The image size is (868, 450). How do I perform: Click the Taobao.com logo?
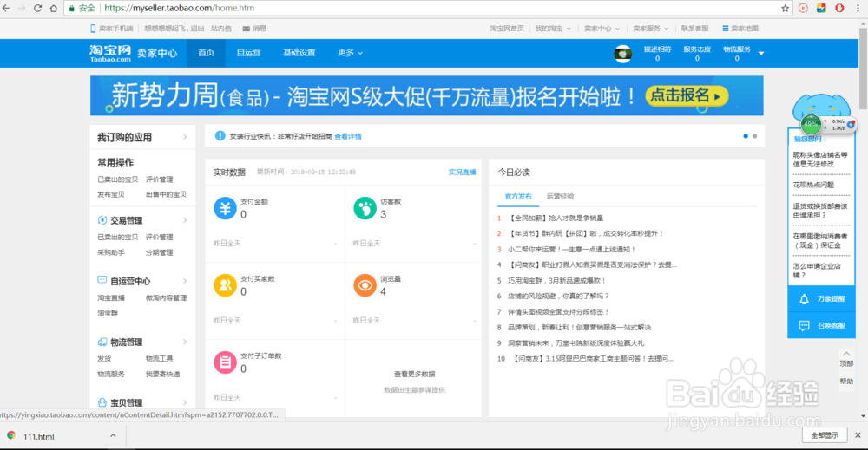[110, 53]
